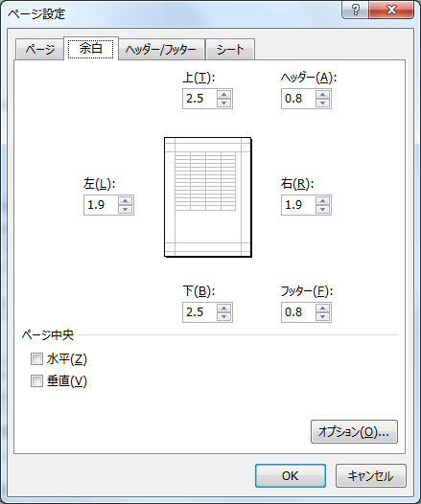Increase the 右 (right) margin with up arrow

[322, 201]
